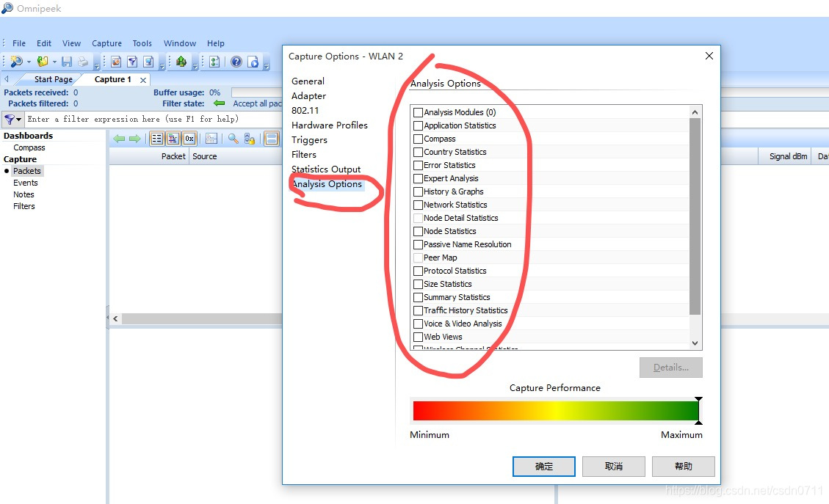Click the padlock auto-scroll icon
This screenshot has height=504, width=829.
pos(250,139)
